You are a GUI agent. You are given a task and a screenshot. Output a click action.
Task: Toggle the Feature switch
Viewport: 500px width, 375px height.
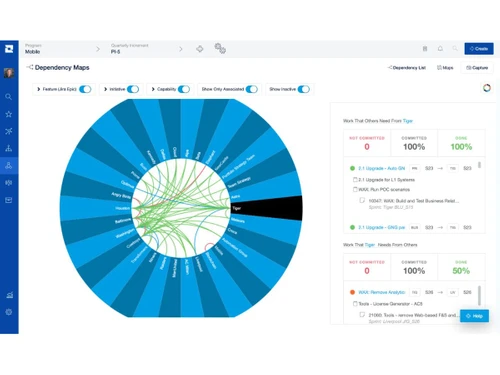85,89
